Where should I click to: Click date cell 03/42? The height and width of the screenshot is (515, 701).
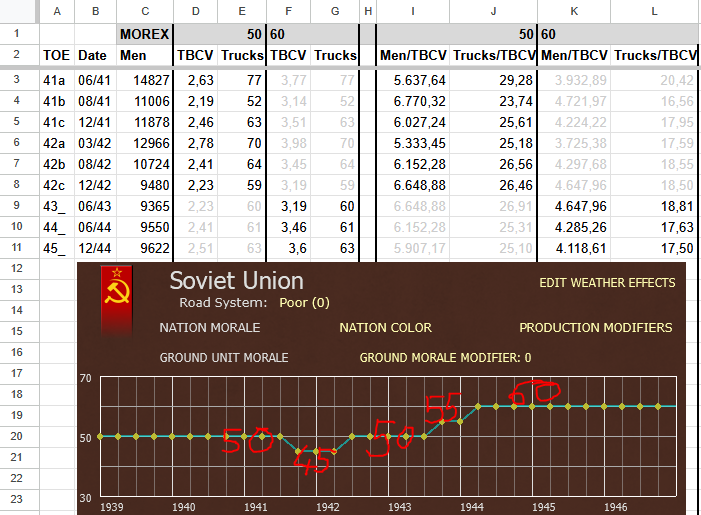95,143
